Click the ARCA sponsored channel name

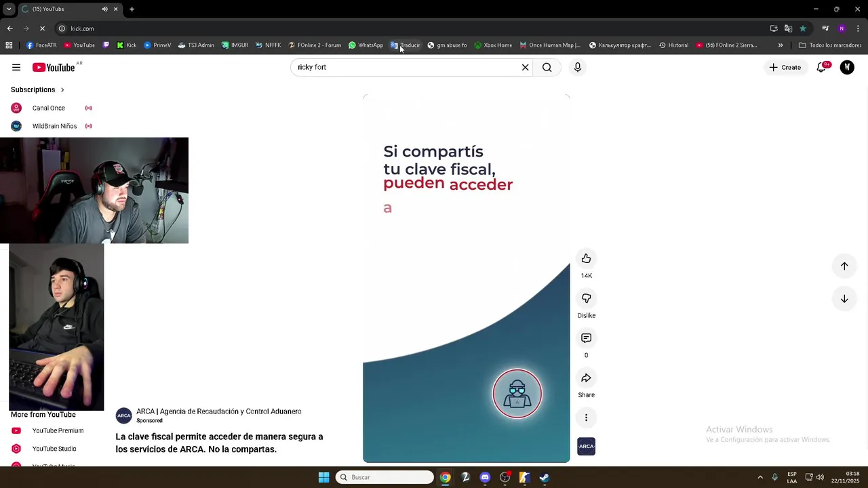(218, 411)
